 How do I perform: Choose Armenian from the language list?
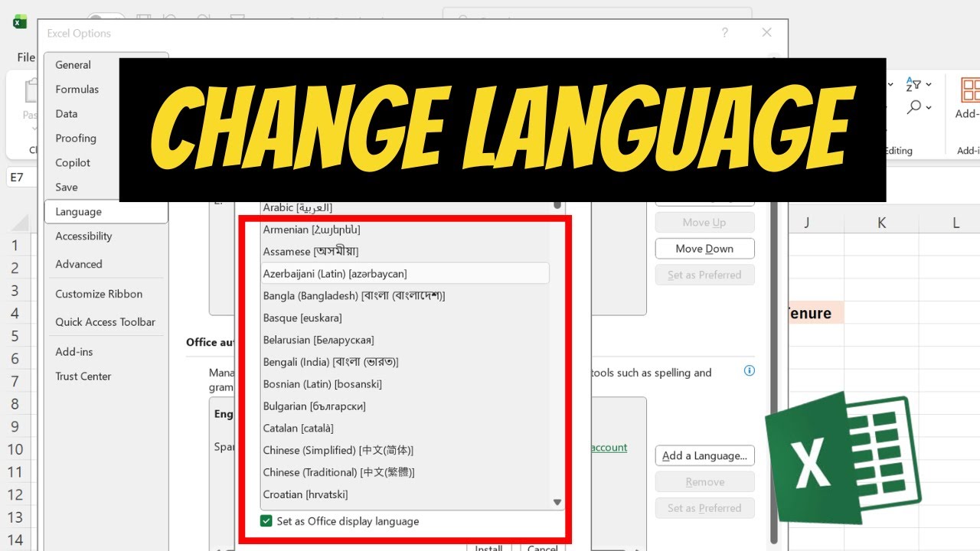(x=404, y=230)
